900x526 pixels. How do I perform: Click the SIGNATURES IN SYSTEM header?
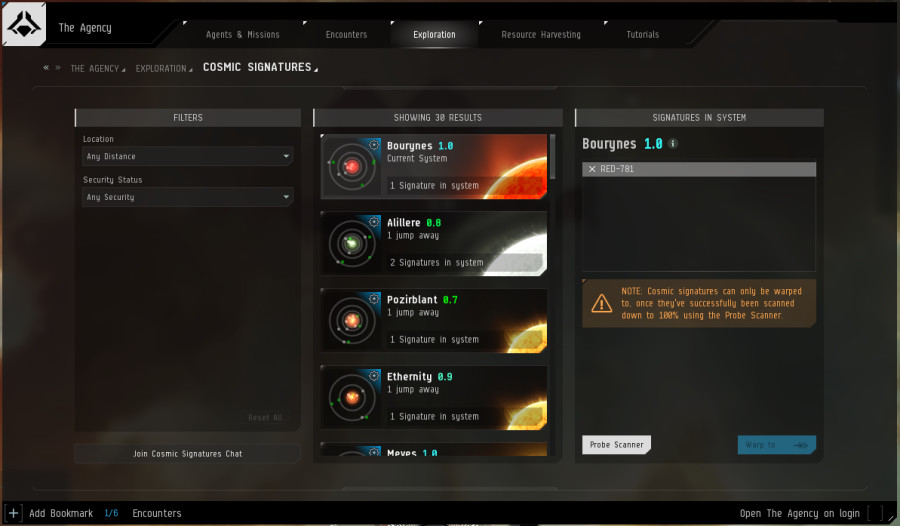pyautogui.click(x=699, y=118)
